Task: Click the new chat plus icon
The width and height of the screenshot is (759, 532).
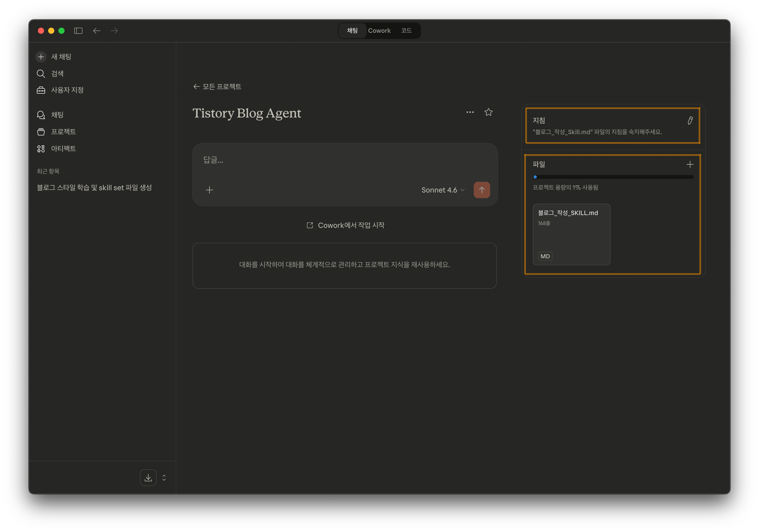Action: pos(41,57)
